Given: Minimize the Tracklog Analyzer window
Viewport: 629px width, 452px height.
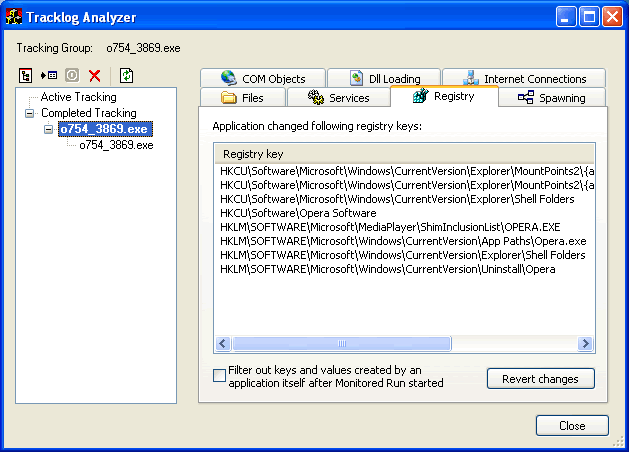Looking at the screenshot, I should [566, 17].
